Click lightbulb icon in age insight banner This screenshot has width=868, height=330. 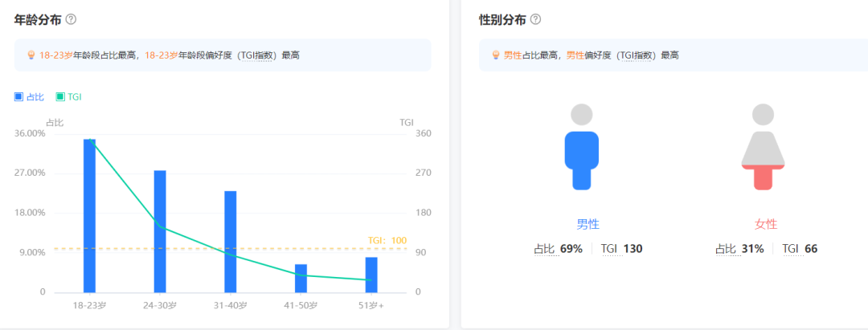click(32, 55)
